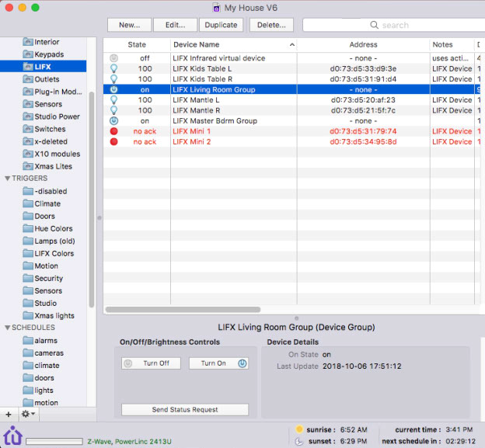Image resolution: width=485 pixels, height=448 pixels.
Task: Open the Climate trigger folder
Action: point(42,203)
